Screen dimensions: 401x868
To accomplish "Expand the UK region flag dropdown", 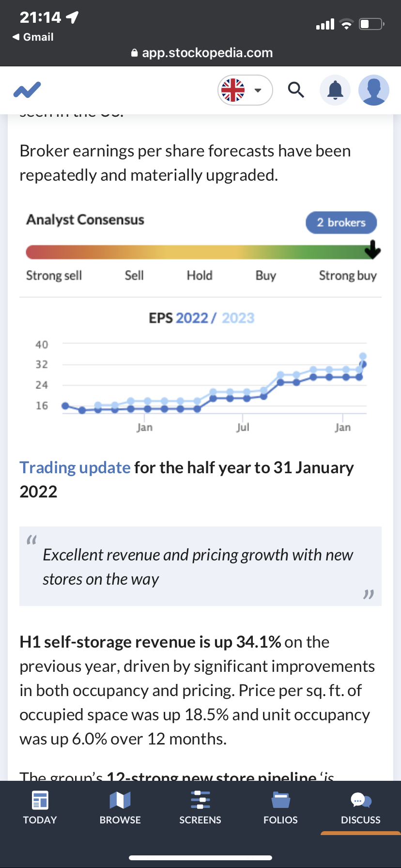I will pyautogui.click(x=234, y=90).
